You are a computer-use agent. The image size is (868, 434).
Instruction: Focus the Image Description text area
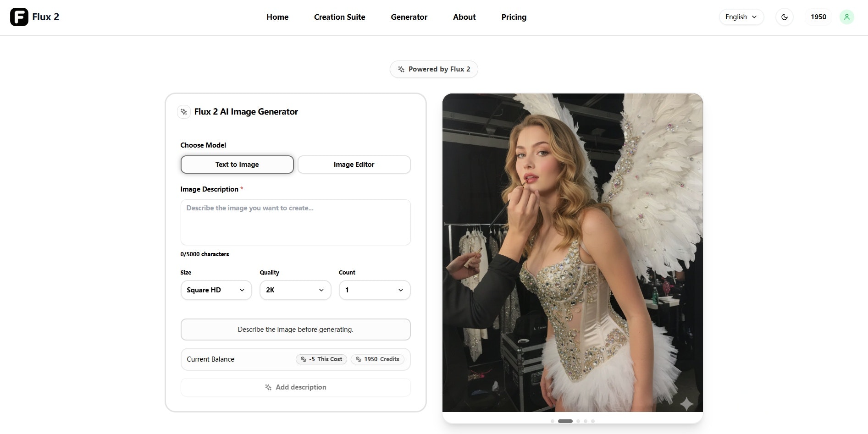point(295,222)
